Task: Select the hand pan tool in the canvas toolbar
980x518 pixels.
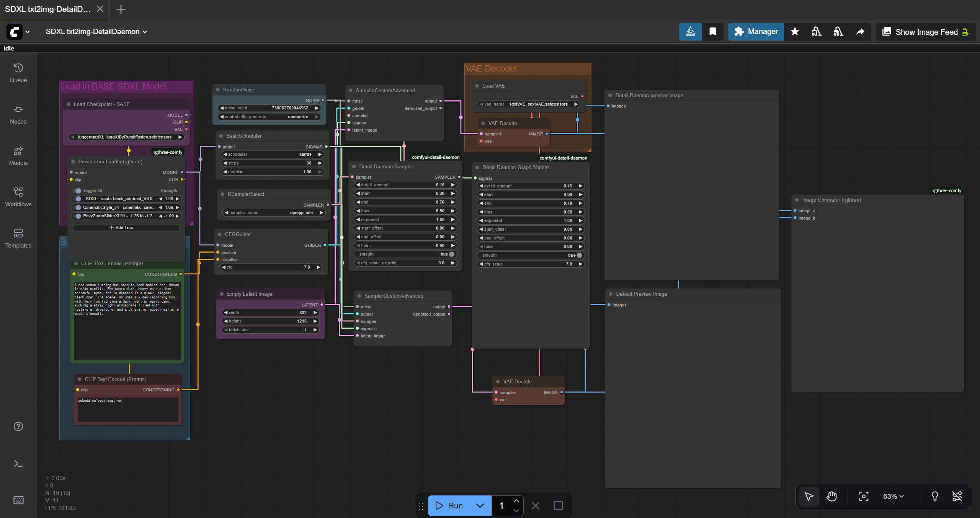Action: pos(831,496)
